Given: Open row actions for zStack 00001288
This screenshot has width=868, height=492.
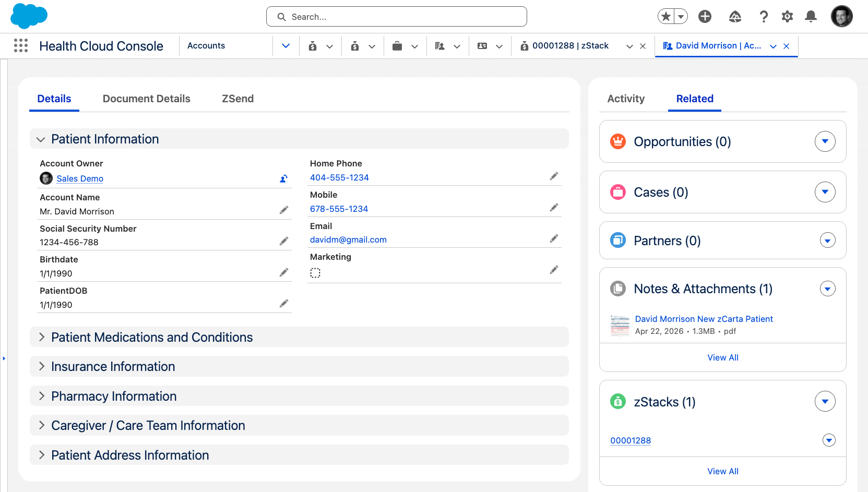Looking at the screenshot, I should pyautogui.click(x=829, y=440).
